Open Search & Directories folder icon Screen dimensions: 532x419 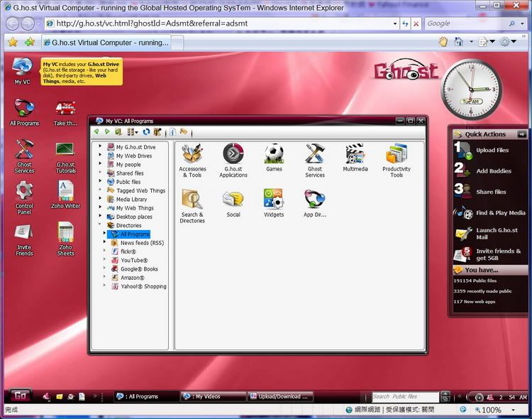[192, 206]
